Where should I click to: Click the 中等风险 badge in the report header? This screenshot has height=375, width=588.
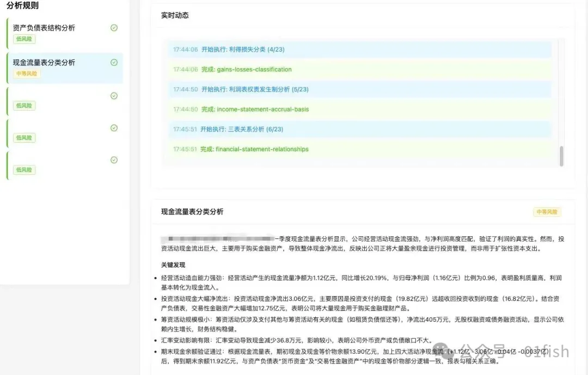pyautogui.click(x=547, y=212)
